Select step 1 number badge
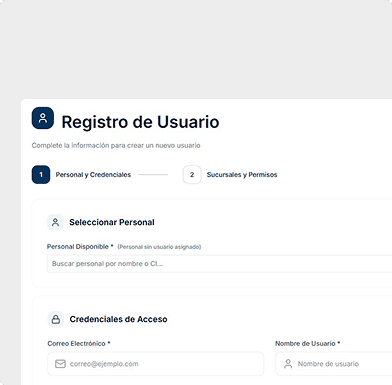 41,175
